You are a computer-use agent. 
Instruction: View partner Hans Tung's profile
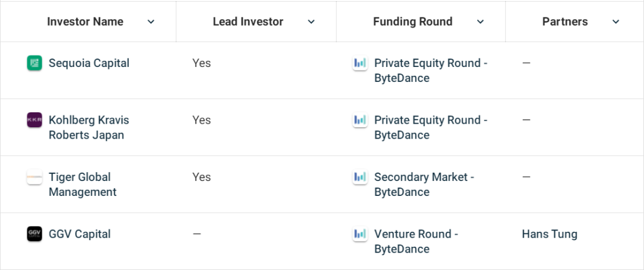[549, 234]
